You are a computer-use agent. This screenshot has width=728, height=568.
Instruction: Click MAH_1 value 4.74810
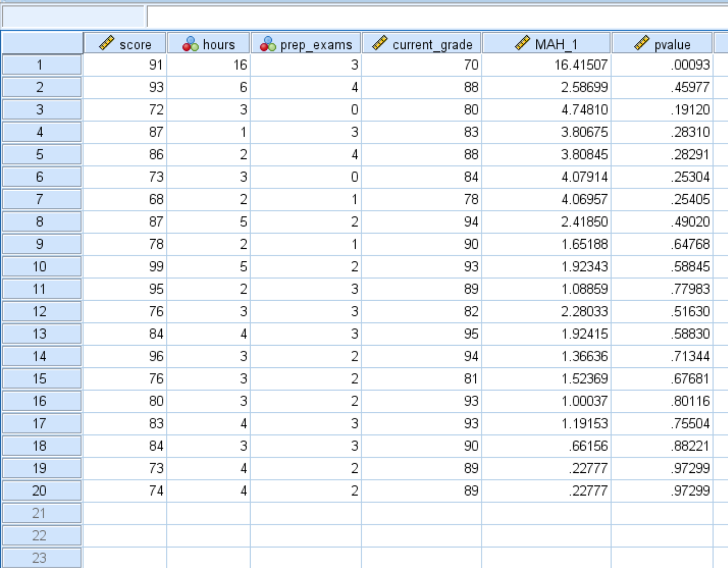546,110
